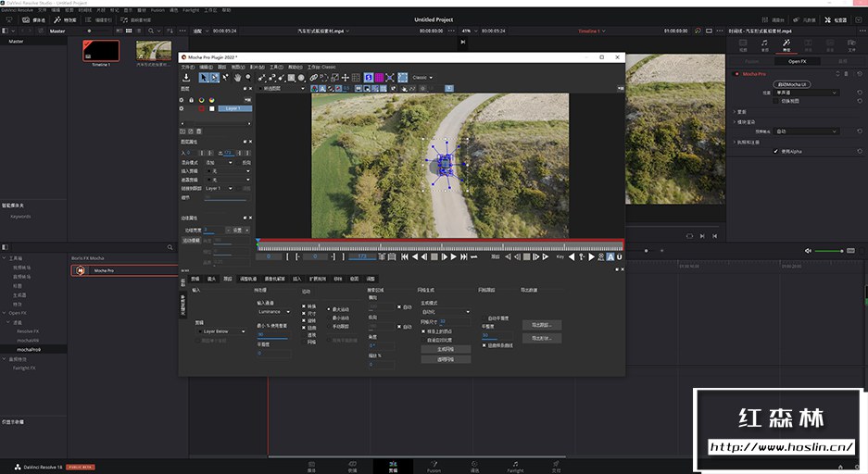Click the Mocha timeline scrub bar
The width and height of the screenshot is (868, 474).
tap(440, 247)
